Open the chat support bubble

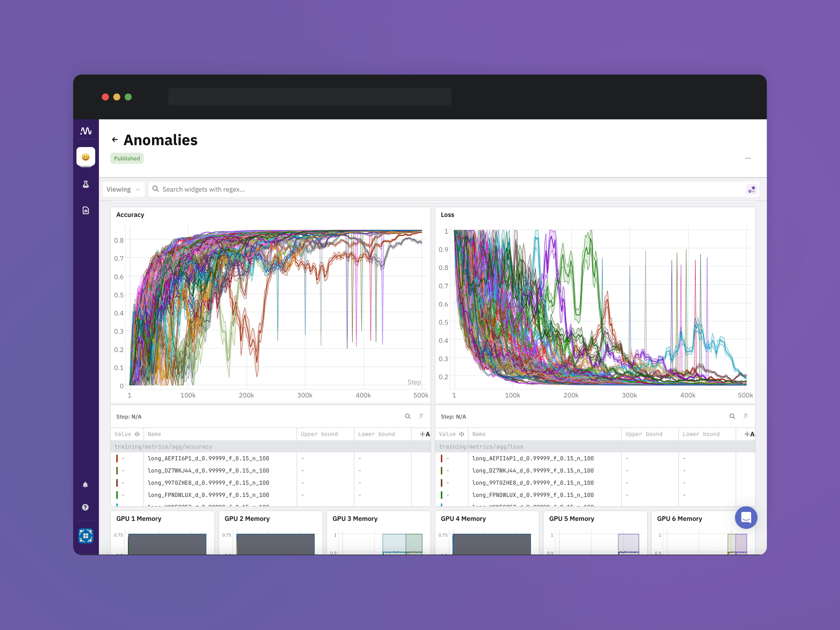click(746, 517)
